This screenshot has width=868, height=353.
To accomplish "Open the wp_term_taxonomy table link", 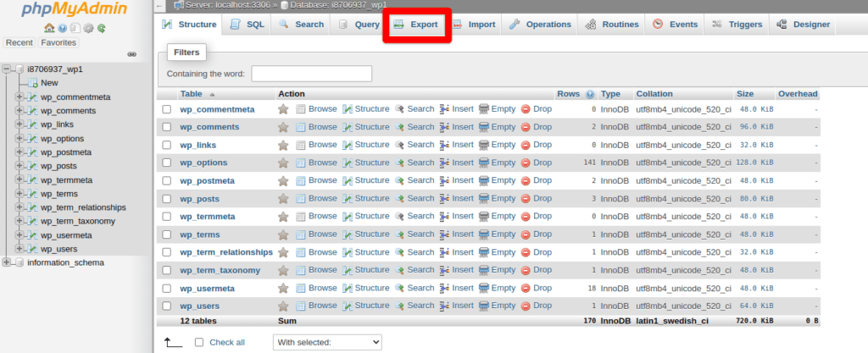I will (x=219, y=271).
